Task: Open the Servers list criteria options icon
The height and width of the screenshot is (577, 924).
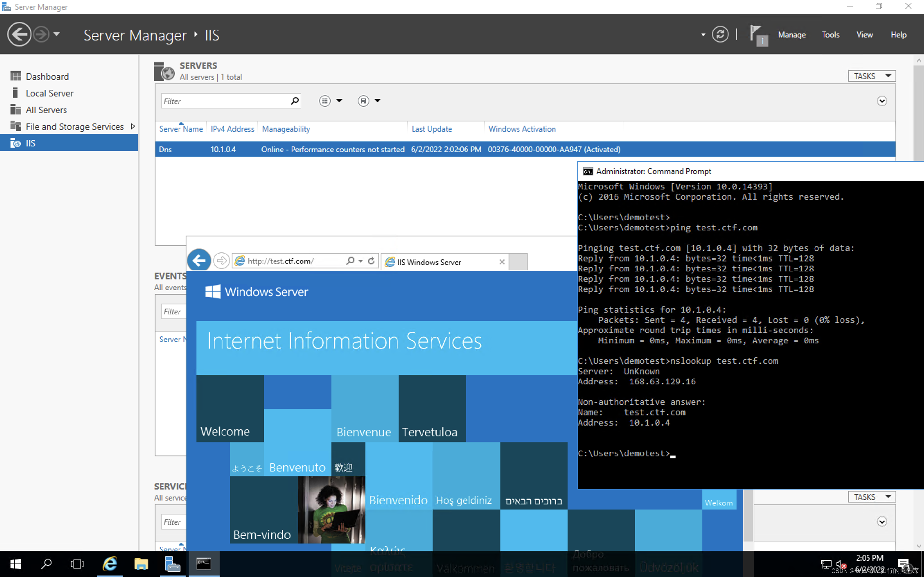Action: pyautogui.click(x=325, y=101)
